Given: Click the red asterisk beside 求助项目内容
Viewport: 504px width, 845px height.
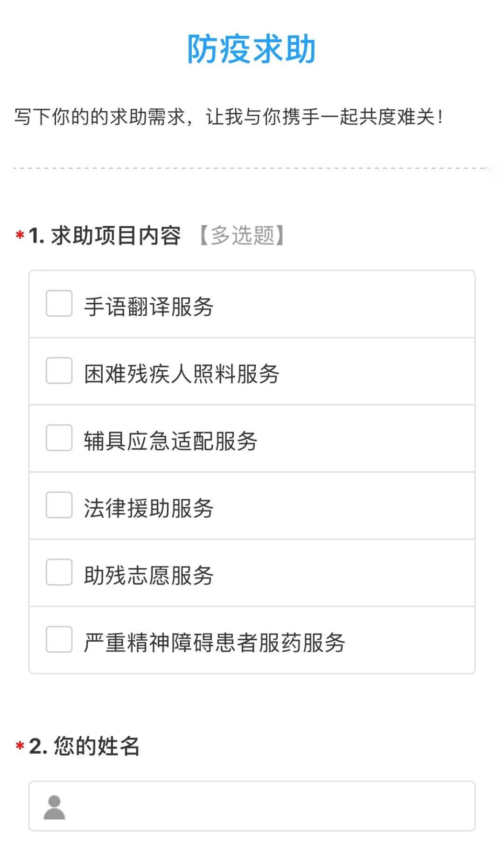Looking at the screenshot, I should 20,235.
